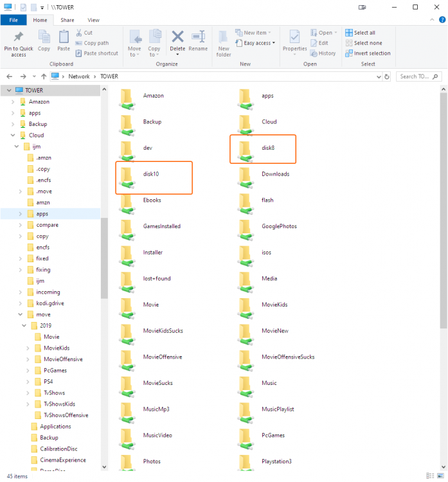Open the Open button dropdown arrow
The height and width of the screenshot is (482, 448).
coord(336,33)
